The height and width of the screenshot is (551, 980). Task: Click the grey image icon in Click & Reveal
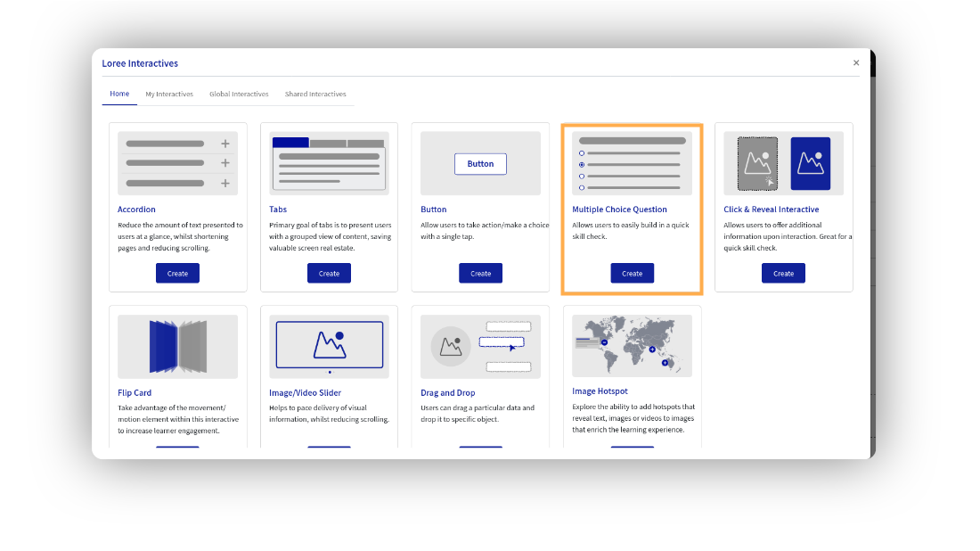757,163
